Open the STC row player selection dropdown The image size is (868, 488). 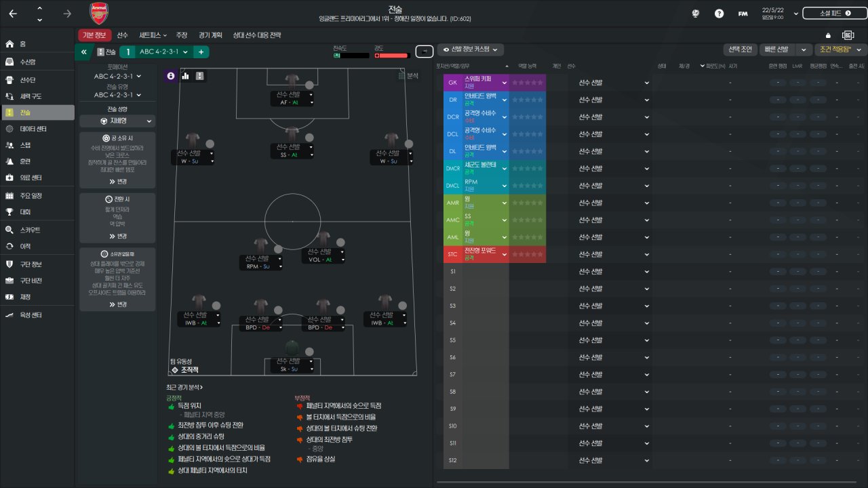point(610,254)
